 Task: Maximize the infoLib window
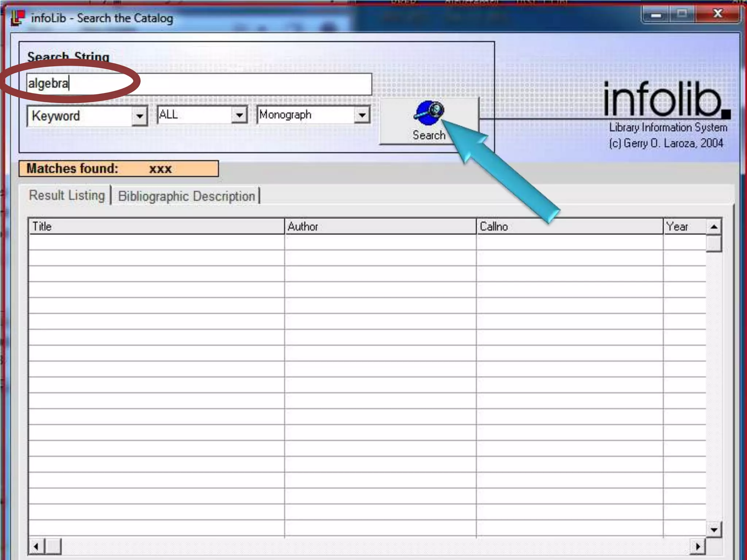click(x=682, y=15)
